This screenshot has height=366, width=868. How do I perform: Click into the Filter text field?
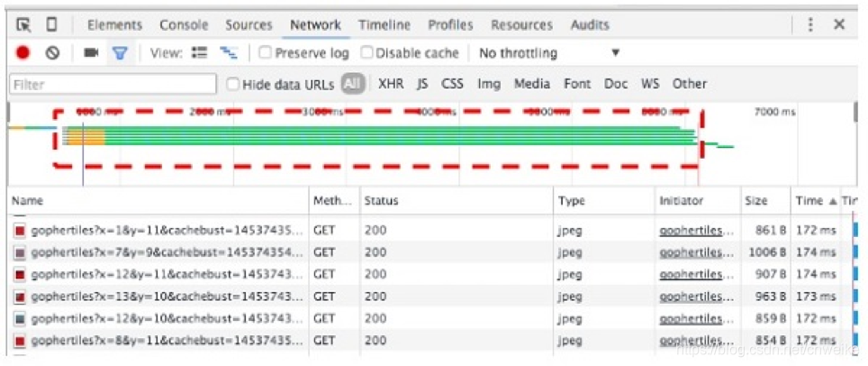(x=113, y=85)
